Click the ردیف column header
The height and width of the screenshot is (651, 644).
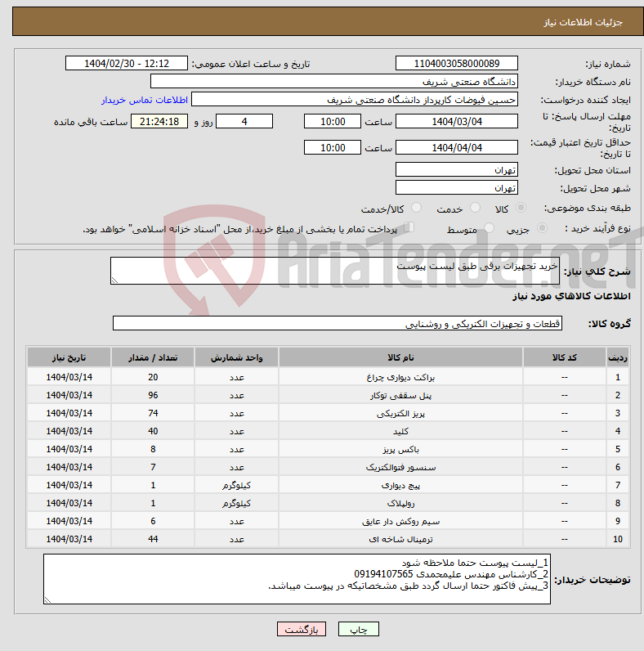618,357
